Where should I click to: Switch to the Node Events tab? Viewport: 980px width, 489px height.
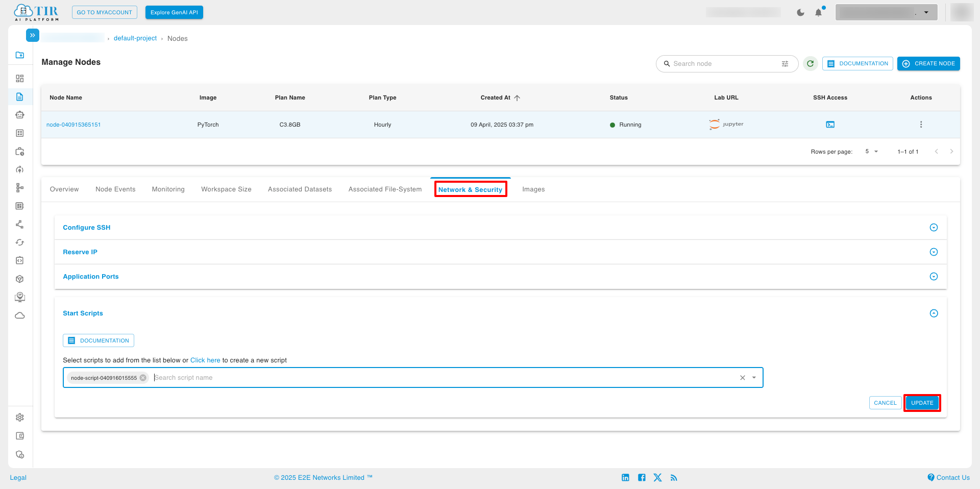pyautogui.click(x=115, y=189)
